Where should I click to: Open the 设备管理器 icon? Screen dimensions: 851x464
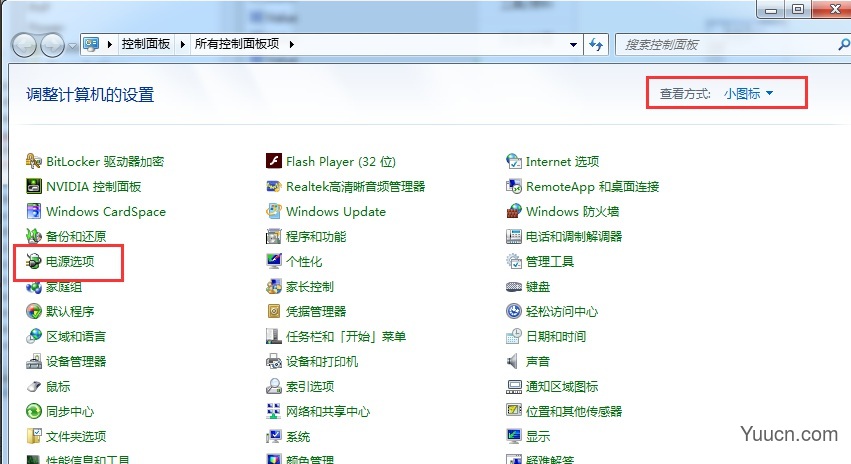(x=34, y=361)
